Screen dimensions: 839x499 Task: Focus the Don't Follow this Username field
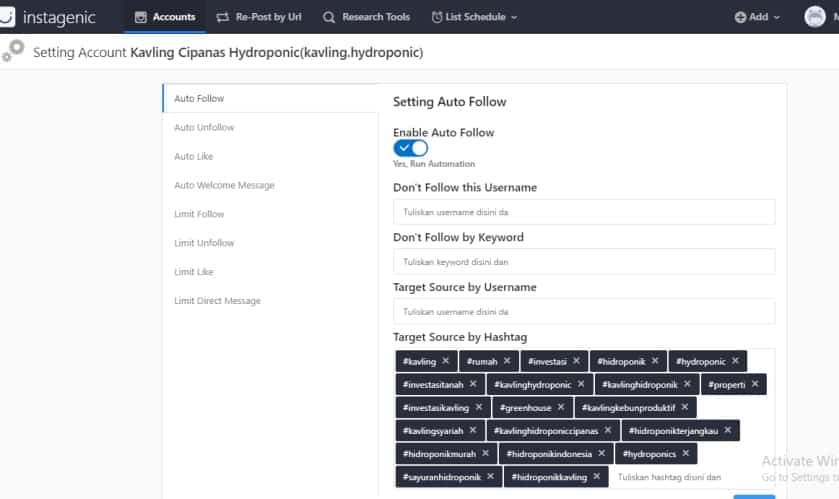[584, 212]
